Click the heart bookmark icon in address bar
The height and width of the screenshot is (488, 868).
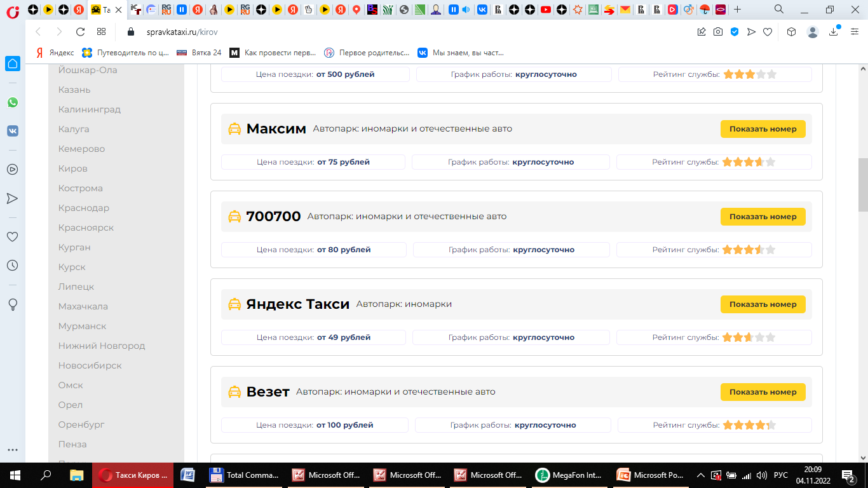[x=768, y=32]
